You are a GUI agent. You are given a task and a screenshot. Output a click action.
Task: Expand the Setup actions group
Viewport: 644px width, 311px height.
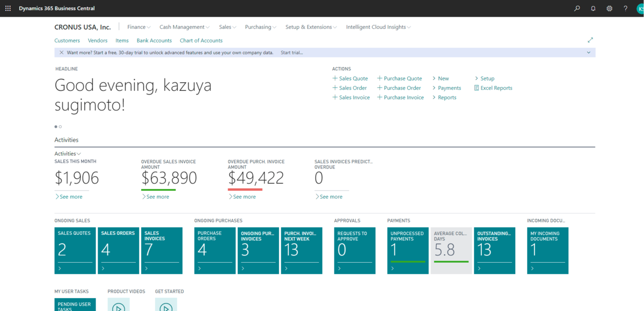pos(484,78)
